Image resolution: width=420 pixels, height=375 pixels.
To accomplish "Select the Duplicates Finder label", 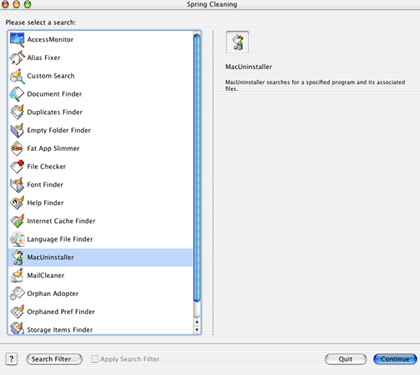I will tap(55, 112).
